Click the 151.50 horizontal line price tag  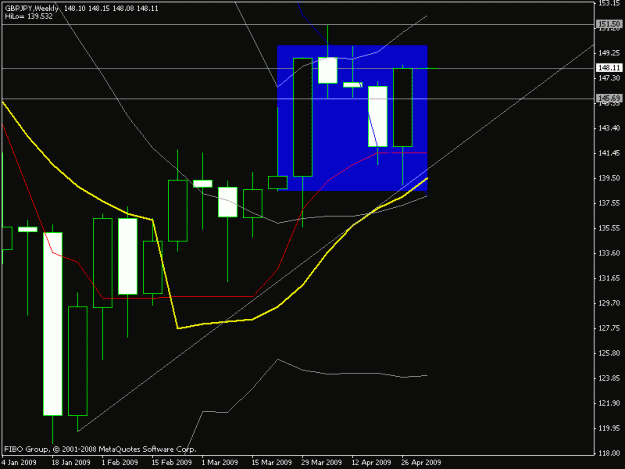tap(609, 24)
